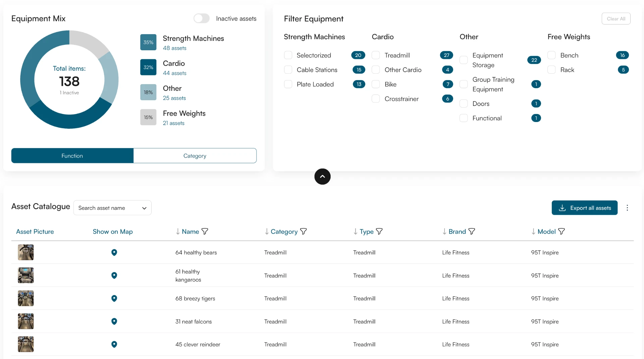Check the Functional filter box

point(464,118)
